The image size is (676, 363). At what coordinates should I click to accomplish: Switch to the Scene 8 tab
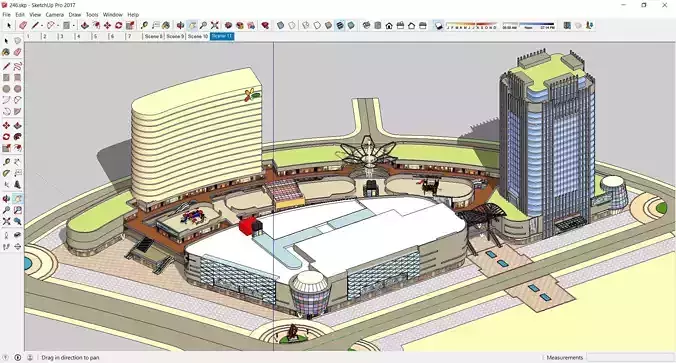pyautogui.click(x=153, y=36)
